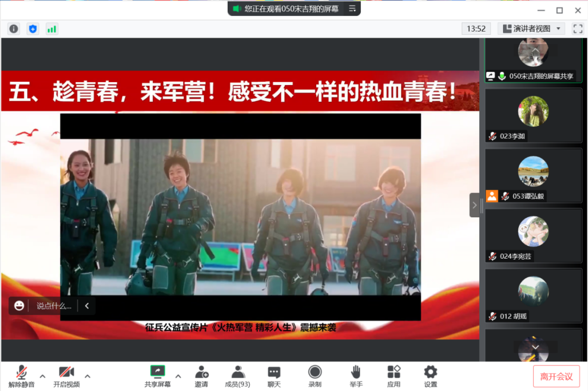Click the screen sharing icon of 050
Screen dimensions: 588x391
[x=491, y=76]
